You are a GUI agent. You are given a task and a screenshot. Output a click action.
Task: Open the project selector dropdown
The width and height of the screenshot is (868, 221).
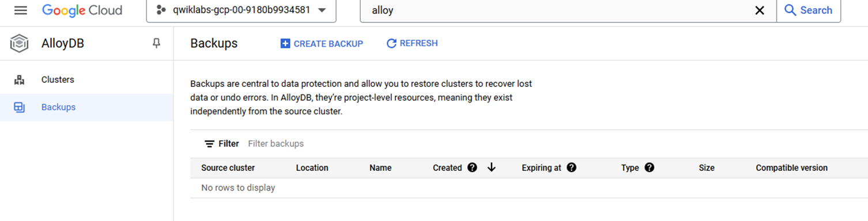pos(241,10)
